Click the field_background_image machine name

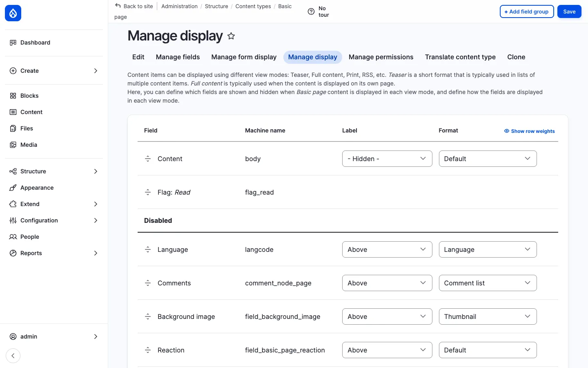(x=283, y=316)
